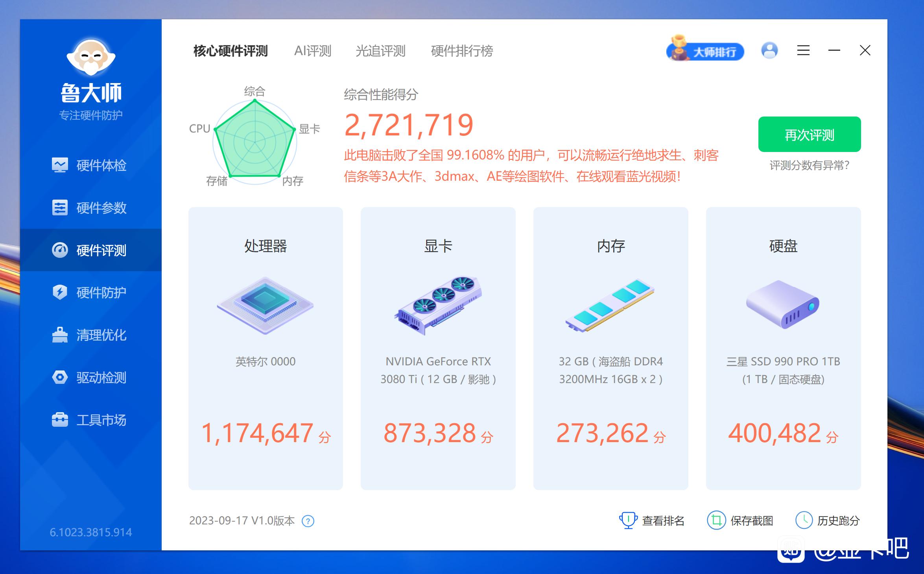Minimize the 鲁大师 window
Viewport: 924px width, 574px height.
coord(834,50)
